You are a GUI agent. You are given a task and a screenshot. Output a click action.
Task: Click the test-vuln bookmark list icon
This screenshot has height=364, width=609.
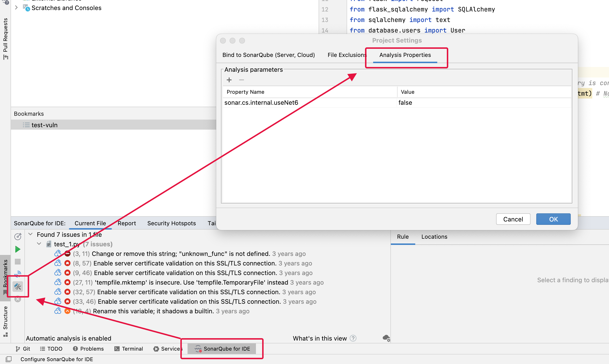point(26,125)
